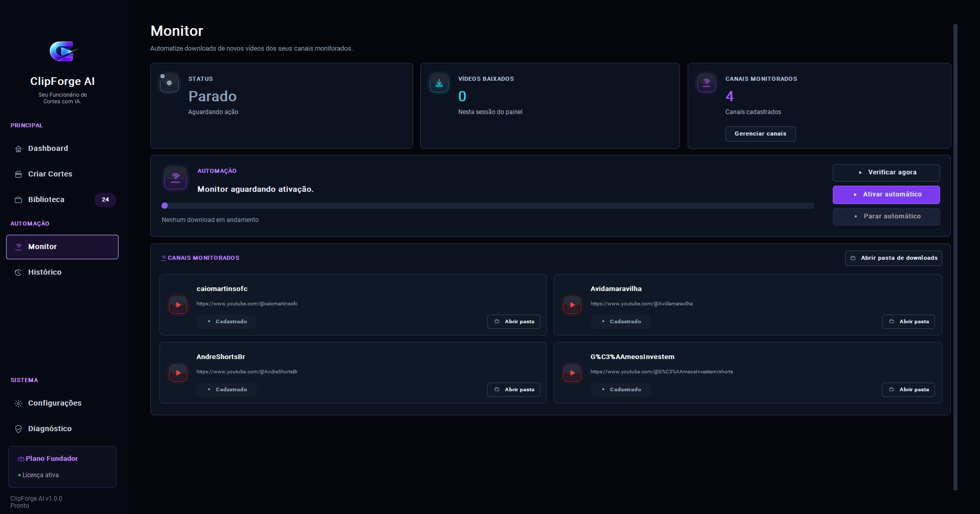This screenshot has height=514, width=980.
Task: Click the caiomartinsofc YouTube play icon
Action: point(178,305)
